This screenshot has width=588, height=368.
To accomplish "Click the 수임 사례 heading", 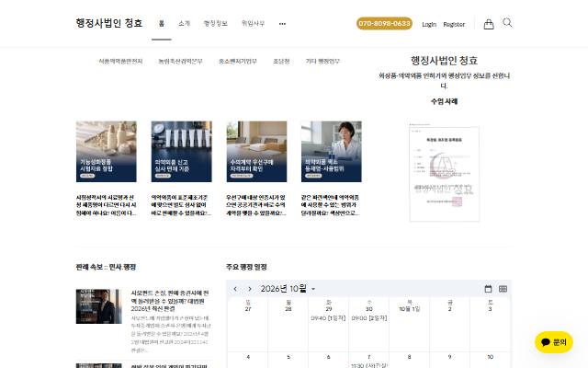I will point(444,101).
